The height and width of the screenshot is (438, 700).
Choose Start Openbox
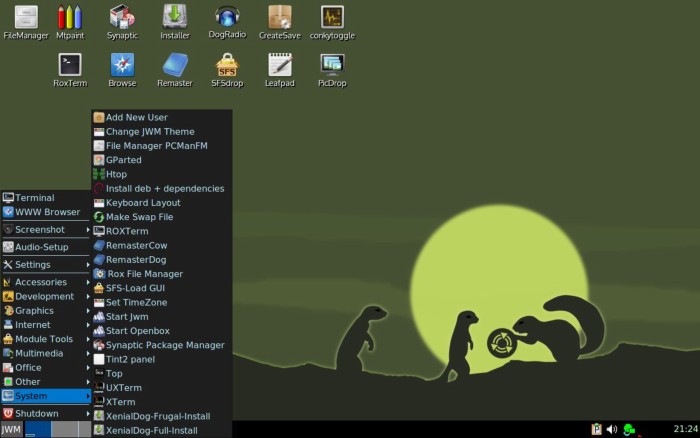point(162,331)
